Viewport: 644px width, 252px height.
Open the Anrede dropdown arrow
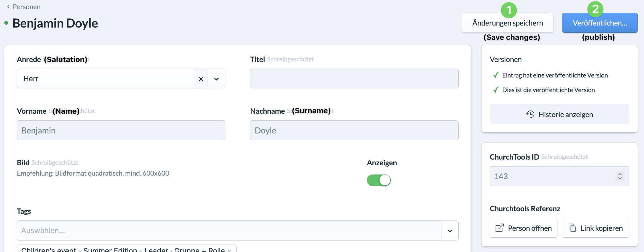pyautogui.click(x=217, y=79)
